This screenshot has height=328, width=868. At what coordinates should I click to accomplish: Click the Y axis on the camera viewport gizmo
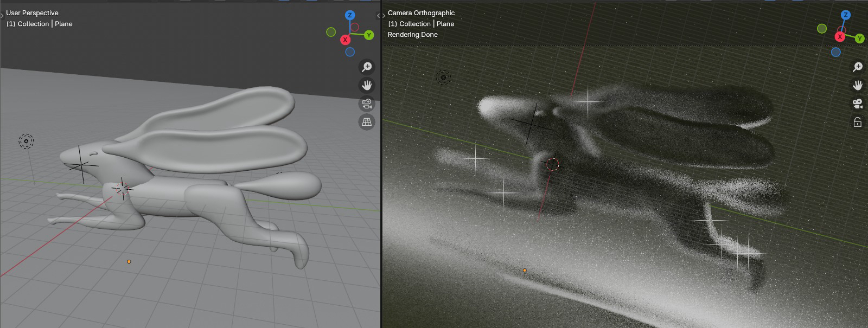[x=860, y=38]
